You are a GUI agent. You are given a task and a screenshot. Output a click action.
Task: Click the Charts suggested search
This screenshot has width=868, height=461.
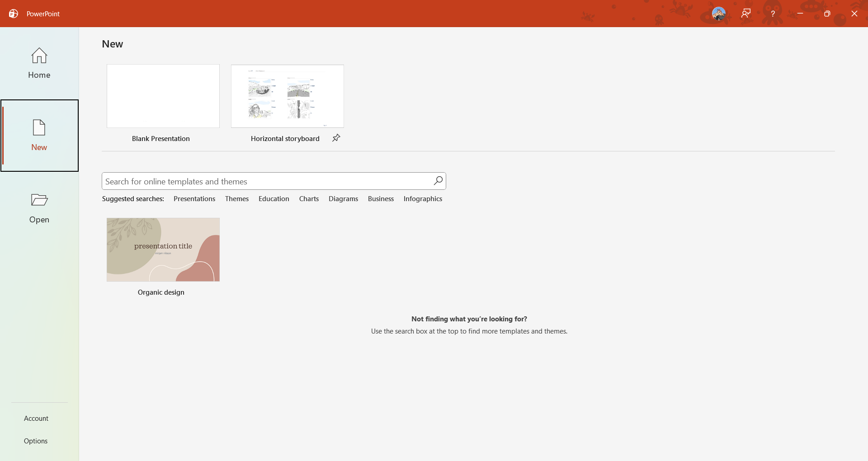click(x=309, y=198)
